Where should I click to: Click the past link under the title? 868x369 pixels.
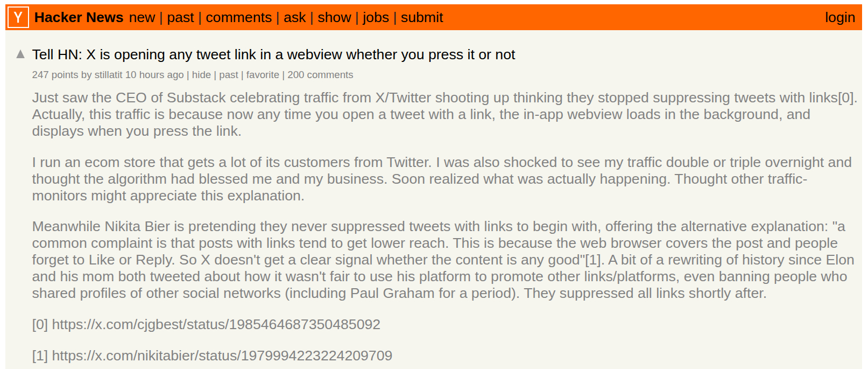tap(228, 75)
